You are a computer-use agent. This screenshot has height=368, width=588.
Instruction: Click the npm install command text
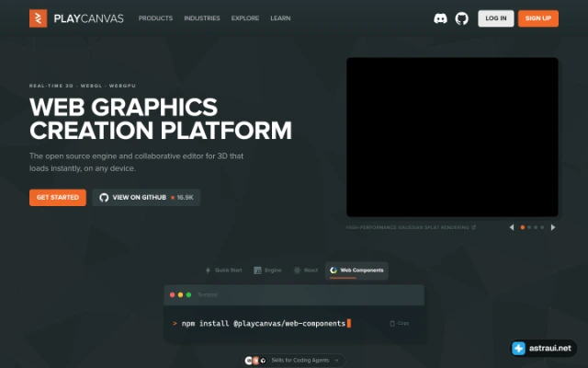click(264, 323)
